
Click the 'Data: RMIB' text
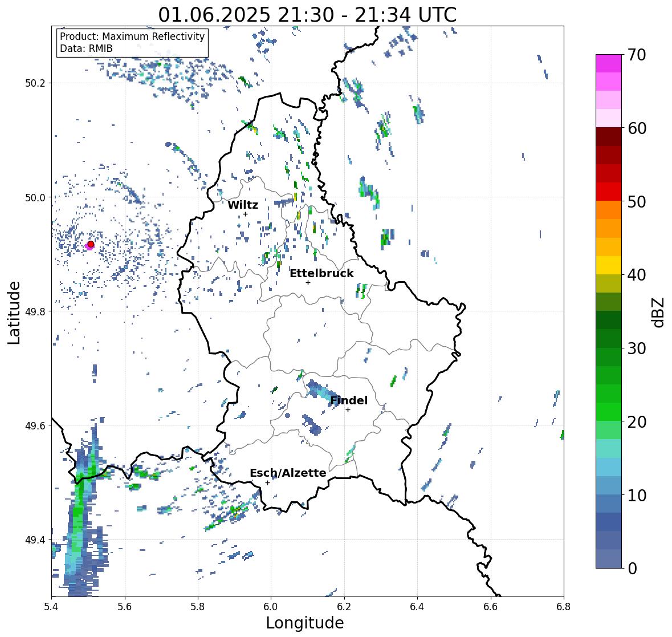(x=86, y=48)
